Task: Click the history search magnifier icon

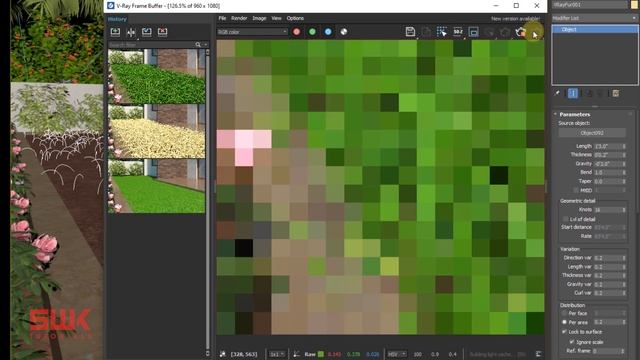Action: click(x=198, y=44)
